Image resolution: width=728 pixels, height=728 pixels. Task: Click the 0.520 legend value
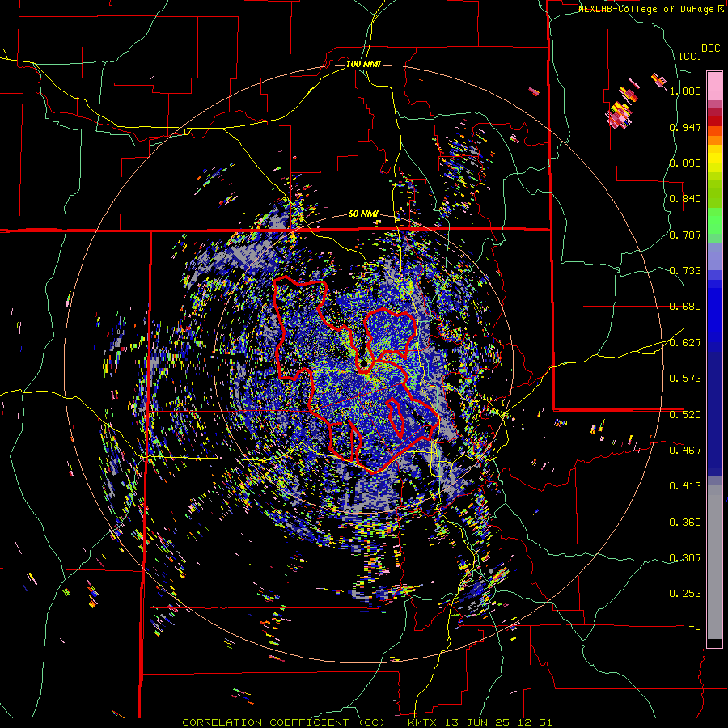(685, 414)
